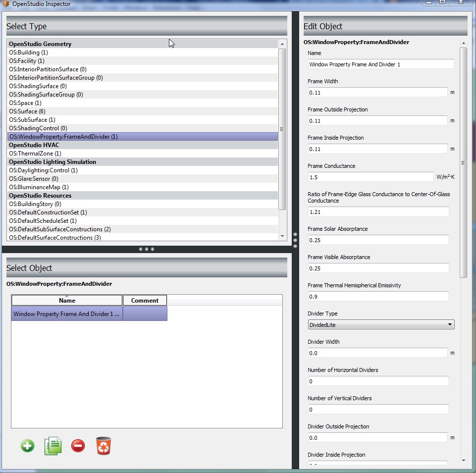Click the Frame Outside Projection field
Viewport: 476px width, 473px height.
coord(377,120)
